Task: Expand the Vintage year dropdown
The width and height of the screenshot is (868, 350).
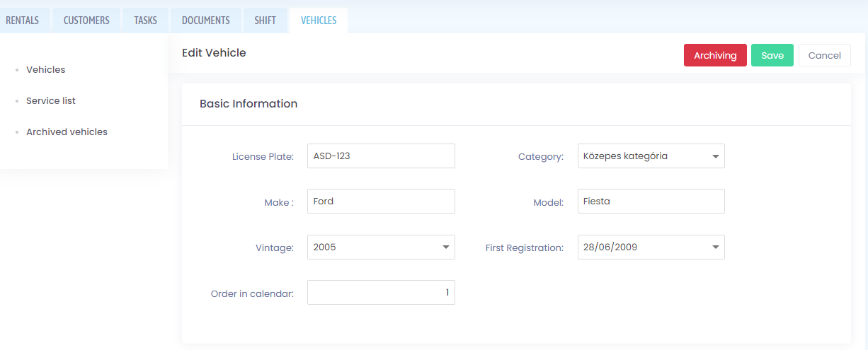Action: [x=381, y=247]
